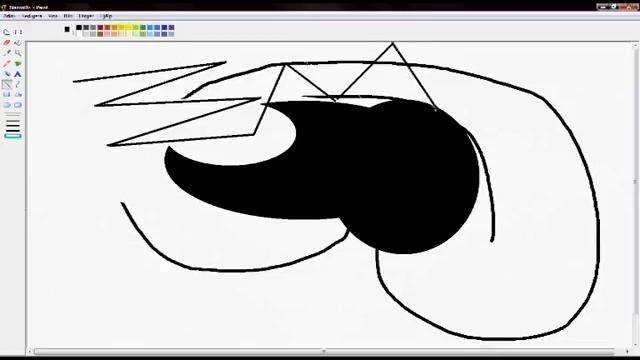Minimize the Paint window

(603, 7)
